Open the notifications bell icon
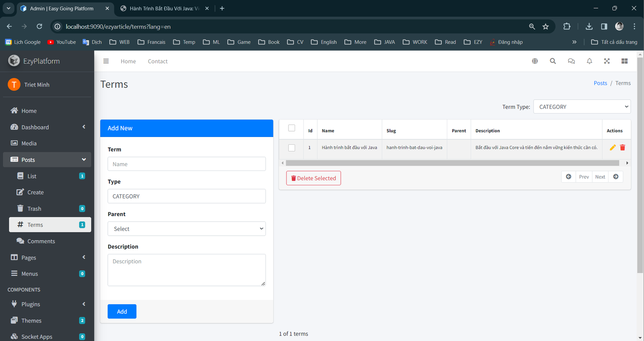 click(x=589, y=61)
